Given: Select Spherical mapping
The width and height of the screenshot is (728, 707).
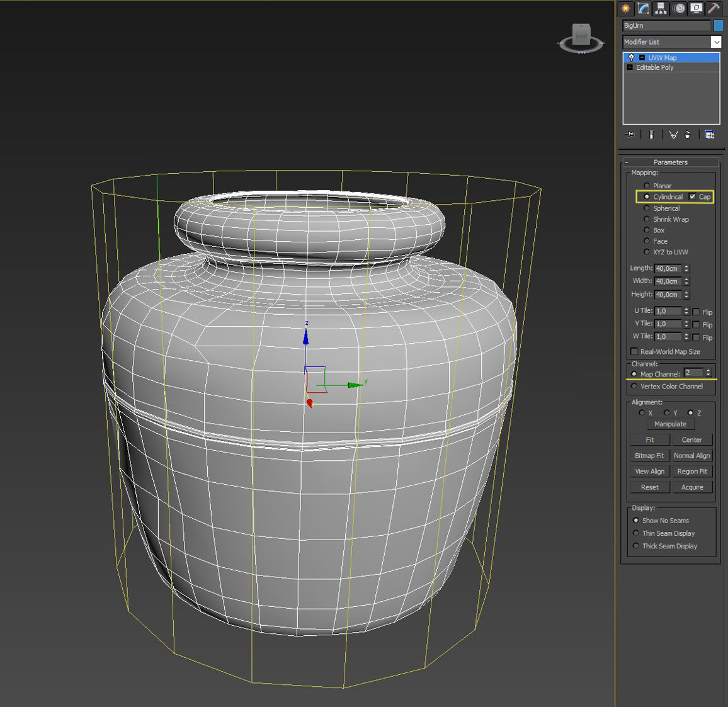Looking at the screenshot, I should click(x=646, y=208).
